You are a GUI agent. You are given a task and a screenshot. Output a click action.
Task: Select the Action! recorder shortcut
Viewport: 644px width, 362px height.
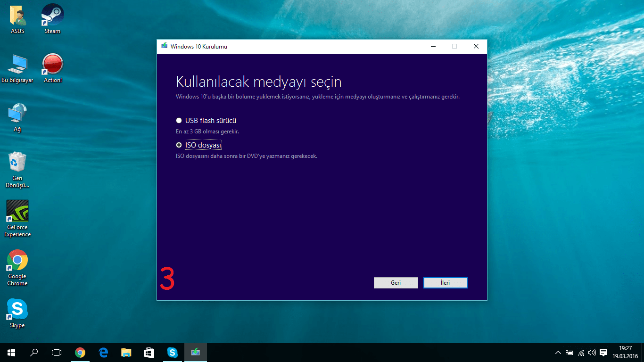pyautogui.click(x=52, y=68)
